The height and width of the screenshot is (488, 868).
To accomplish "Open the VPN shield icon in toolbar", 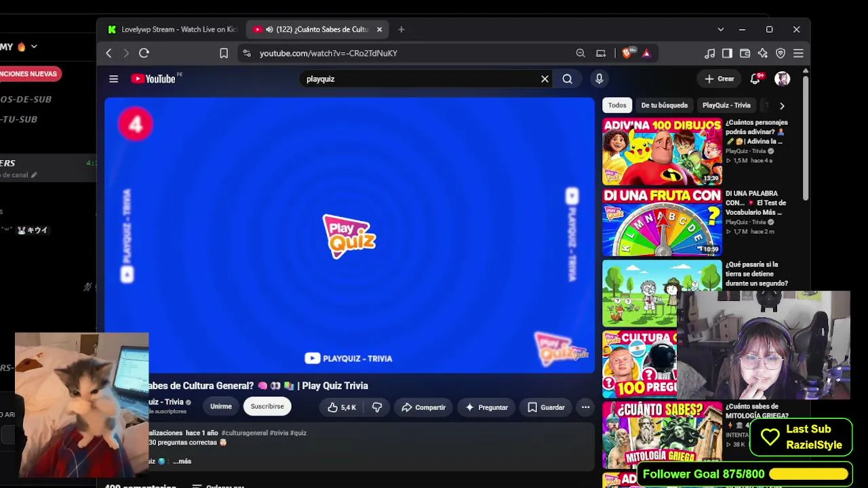I will pyautogui.click(x=781, y=53).
